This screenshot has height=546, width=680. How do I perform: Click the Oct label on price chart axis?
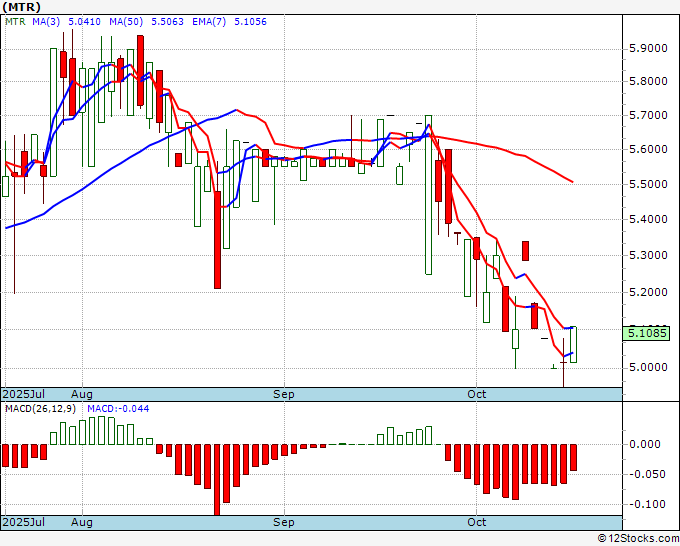click(477, 394)
